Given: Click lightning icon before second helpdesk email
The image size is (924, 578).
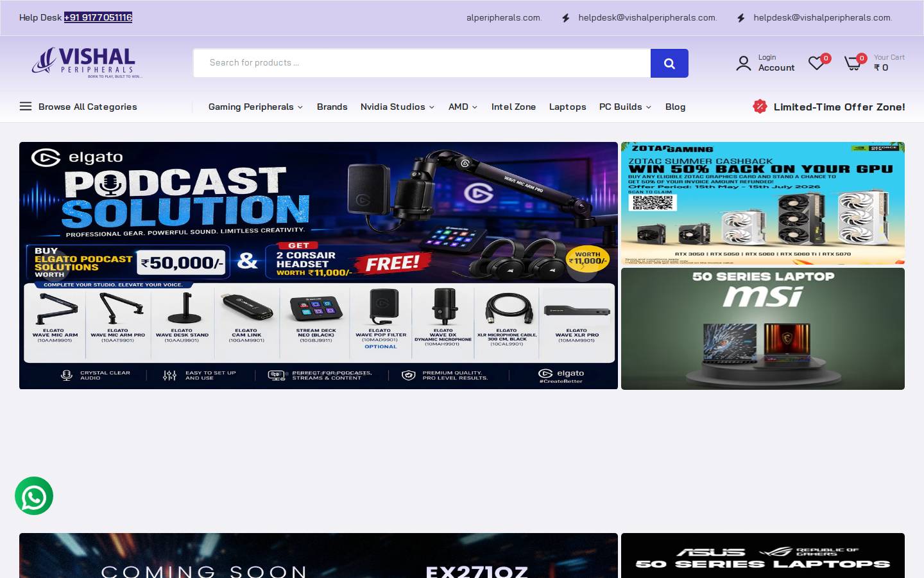Looking at the screenshot, I should [741, 18].
